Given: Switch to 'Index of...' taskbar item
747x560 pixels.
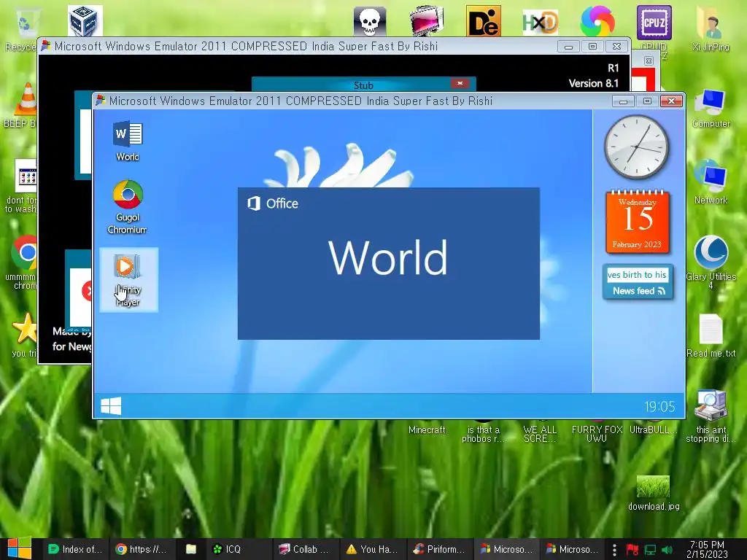Looking at the screenshot, I should [x=76, y=549].
